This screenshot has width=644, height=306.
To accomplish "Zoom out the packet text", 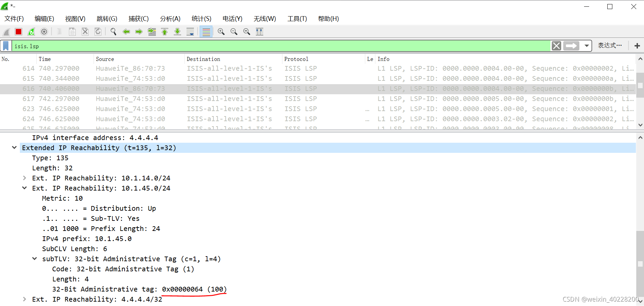I will pyautogui.click(x=234, y=32).
